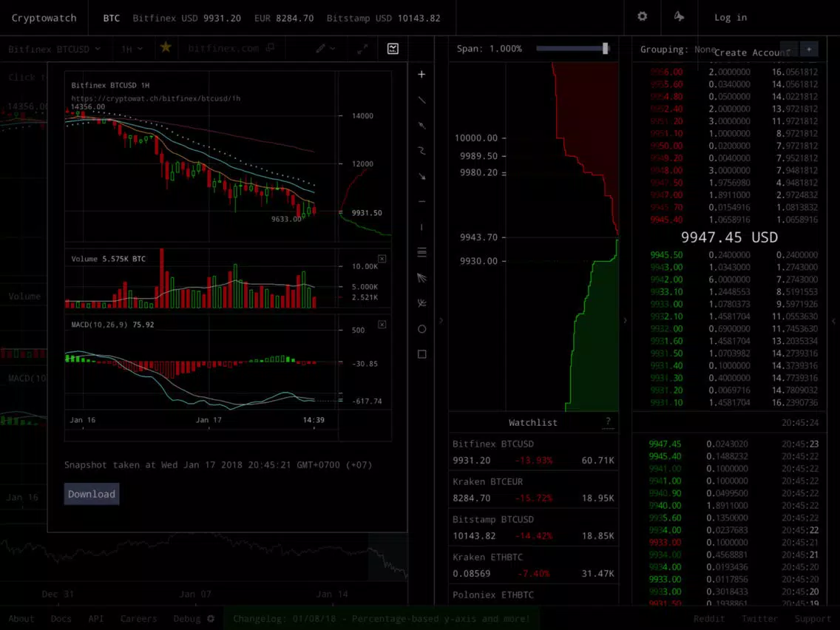Select the pitchfork drawing tool
The image size is (840, 630).
pyautogui.click(x=421, y=303)
